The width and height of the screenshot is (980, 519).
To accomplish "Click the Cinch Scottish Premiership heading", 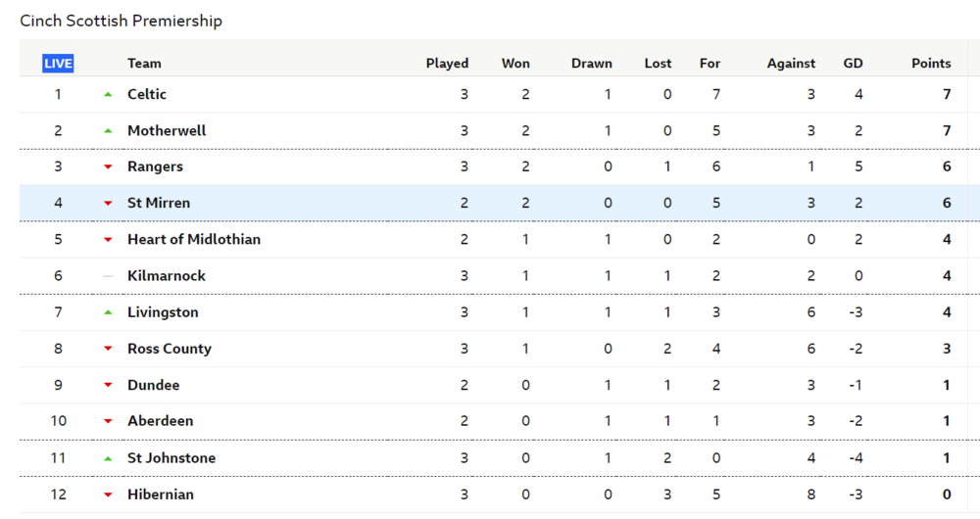I will click(122, 21).
